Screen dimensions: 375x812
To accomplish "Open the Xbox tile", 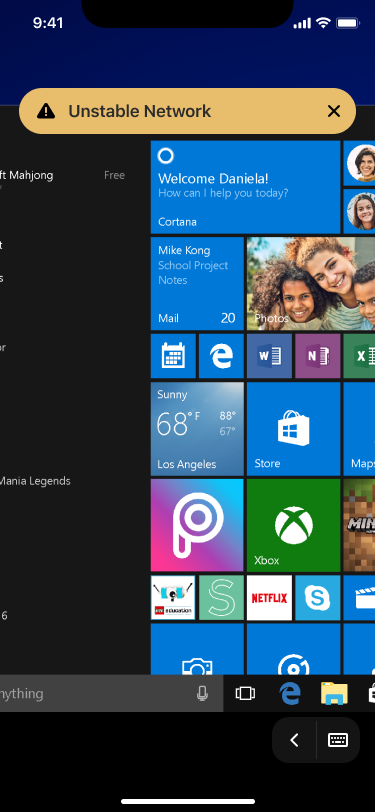I will tap(294, 525).
